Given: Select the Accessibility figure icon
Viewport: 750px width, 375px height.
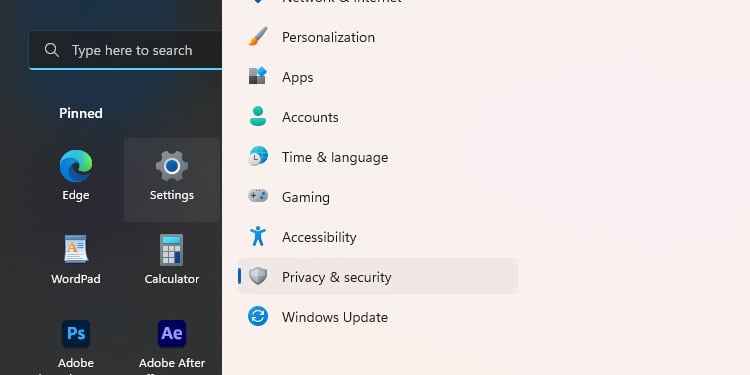Looking at the screenshot, I should 258,236.
